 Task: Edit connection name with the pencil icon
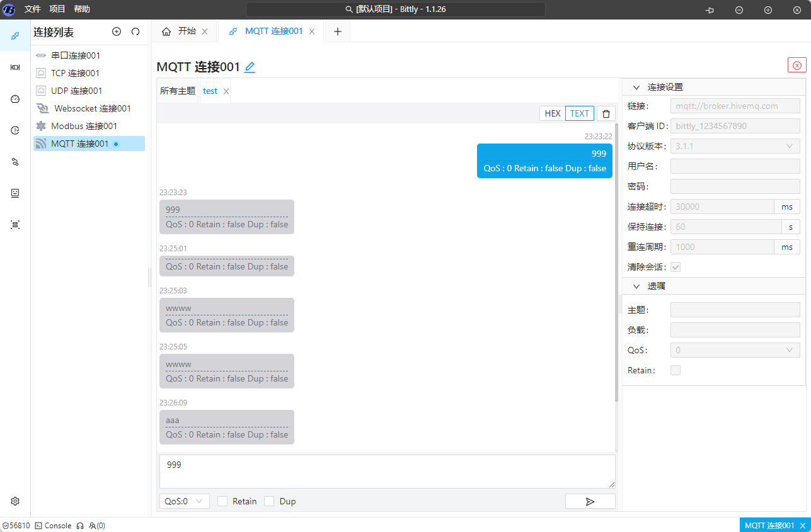(249, 67)
